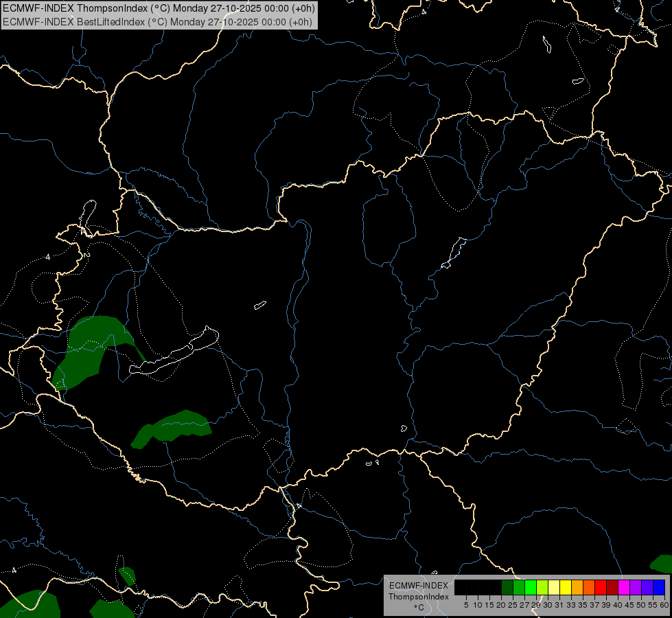Screen dimensions: 672x618
Task: Click the bright green 27–29 legend swatch
Action: click(531, 587)
